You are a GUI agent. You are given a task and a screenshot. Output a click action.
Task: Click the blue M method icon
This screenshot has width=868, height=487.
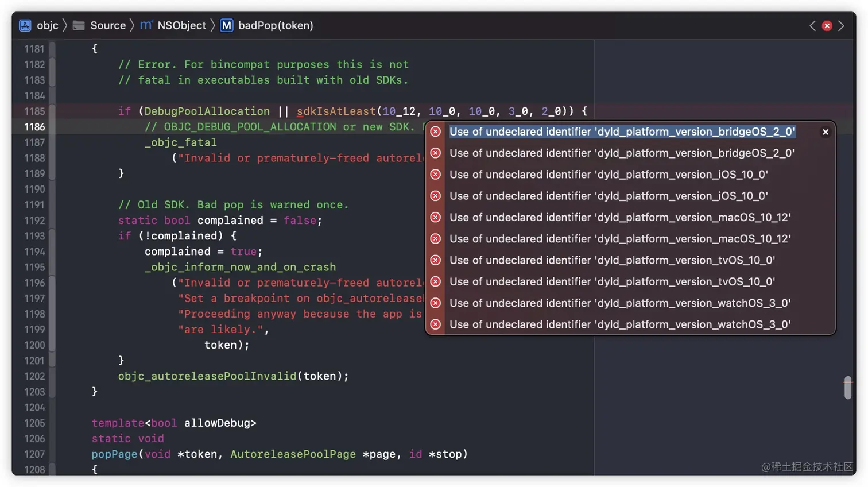tap(227, 25)
